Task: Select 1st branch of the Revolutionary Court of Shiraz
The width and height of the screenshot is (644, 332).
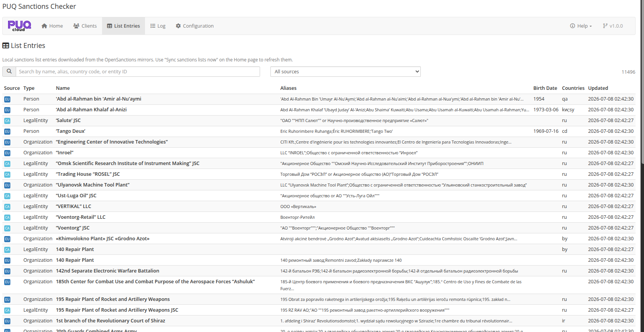Action: [110, 320]
